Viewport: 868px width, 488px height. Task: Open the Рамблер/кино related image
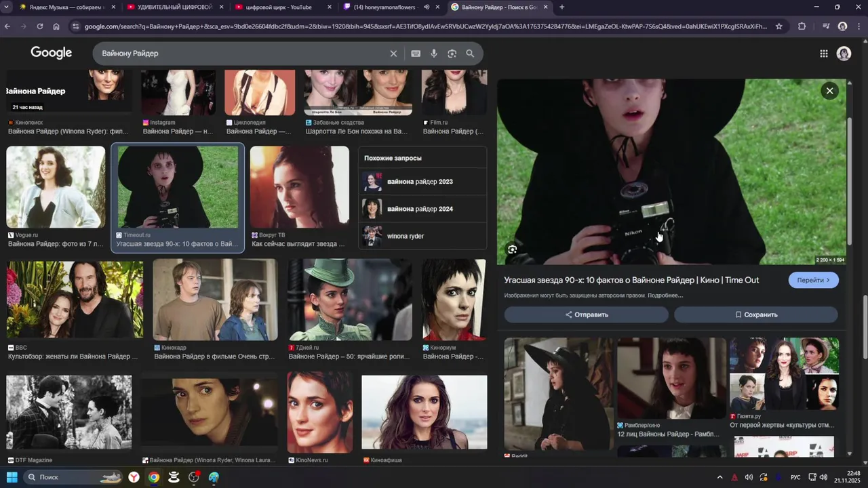pos(671,378)
